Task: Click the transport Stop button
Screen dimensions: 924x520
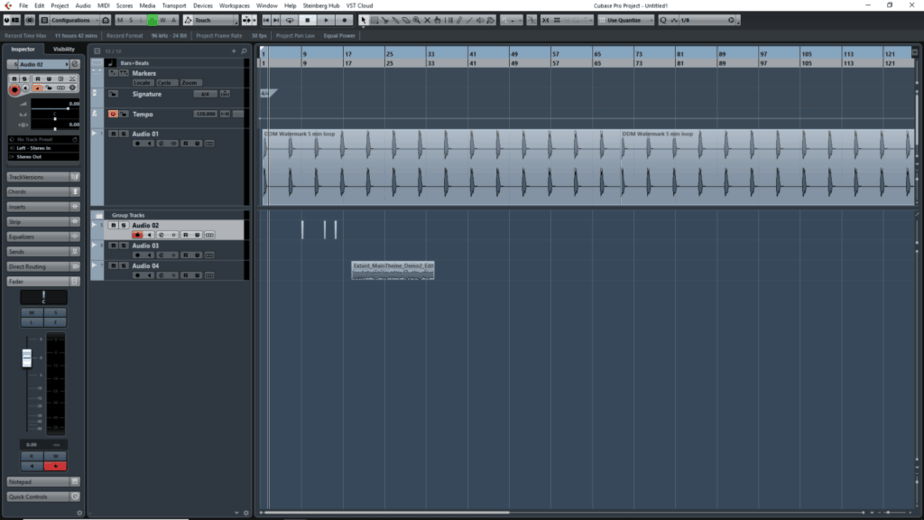Action: (308, 20)
